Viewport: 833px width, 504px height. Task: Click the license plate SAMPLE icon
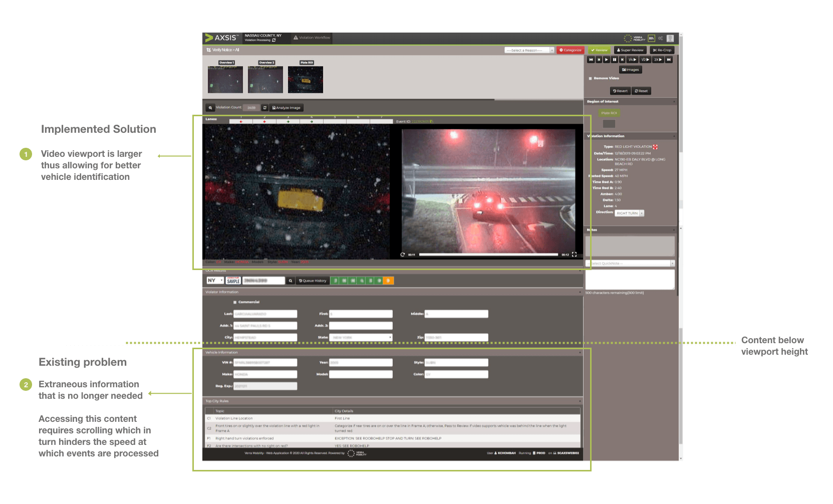(x=233, y=281)
